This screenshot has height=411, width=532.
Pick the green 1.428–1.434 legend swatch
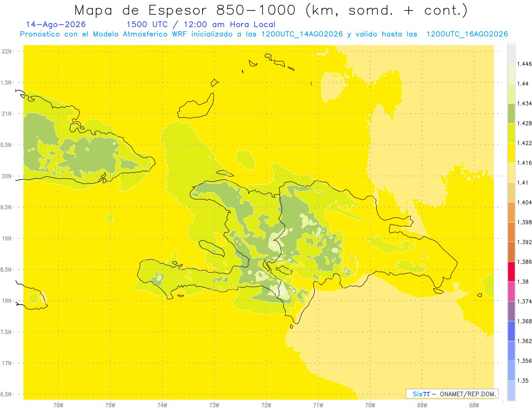(x=511, y=113)
